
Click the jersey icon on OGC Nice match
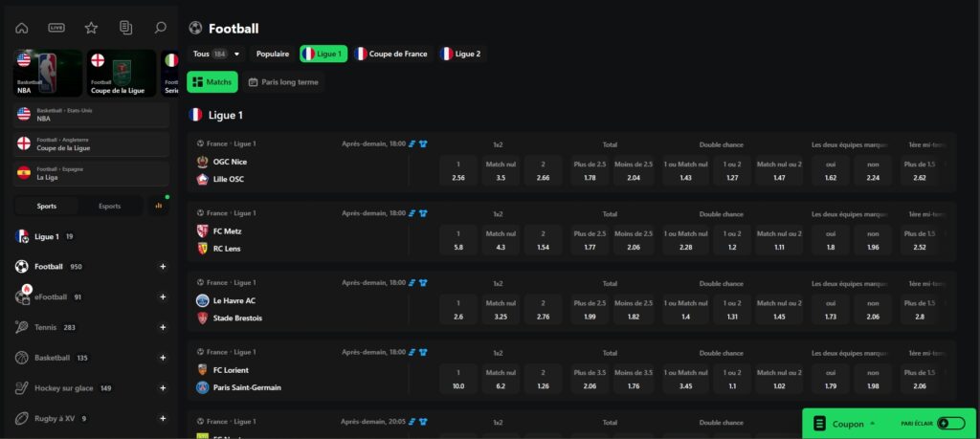(423, 144)
